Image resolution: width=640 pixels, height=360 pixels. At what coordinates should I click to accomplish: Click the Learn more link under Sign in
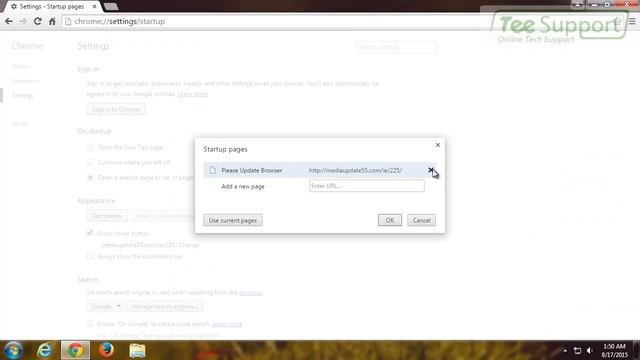click(x=193, y=94)
